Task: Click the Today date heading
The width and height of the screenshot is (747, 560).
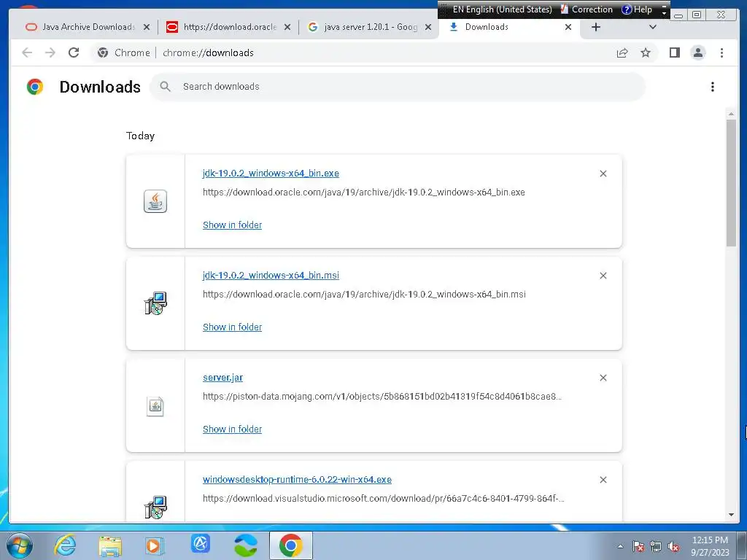Action: 140,136
